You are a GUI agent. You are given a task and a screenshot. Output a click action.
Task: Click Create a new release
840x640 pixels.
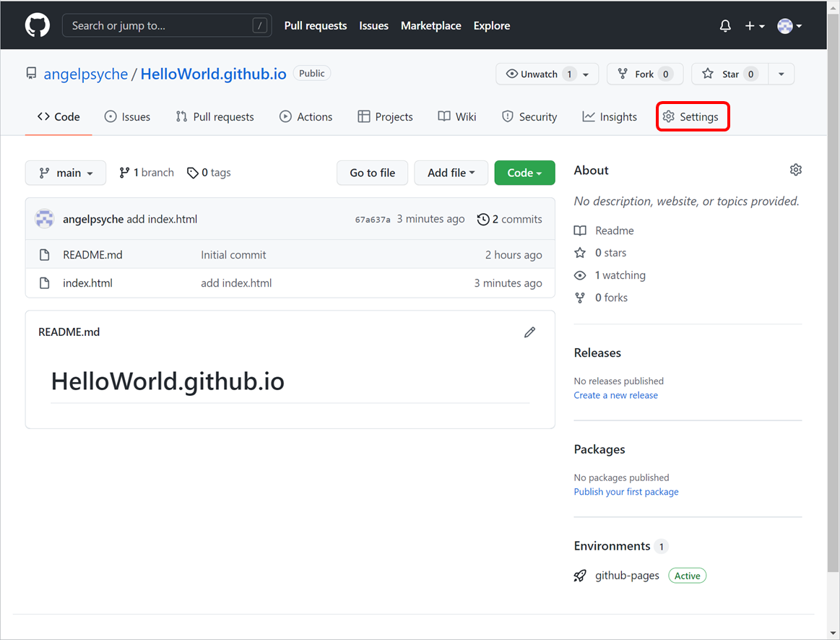click(615, 395)
